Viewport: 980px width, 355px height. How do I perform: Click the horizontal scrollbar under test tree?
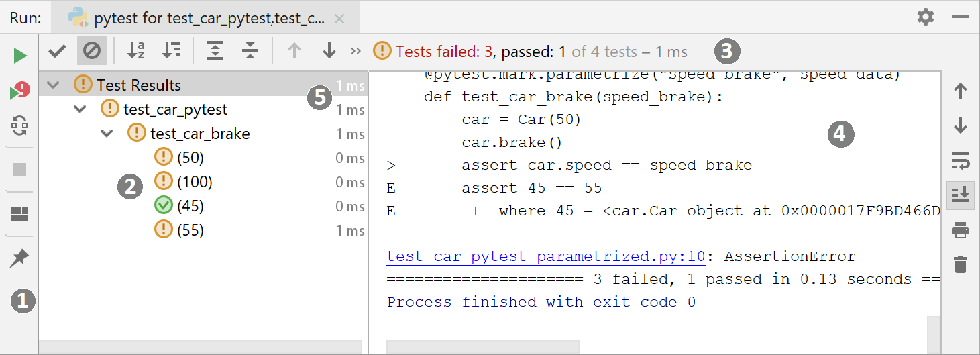pyautogui.click(x=201, y=347)
